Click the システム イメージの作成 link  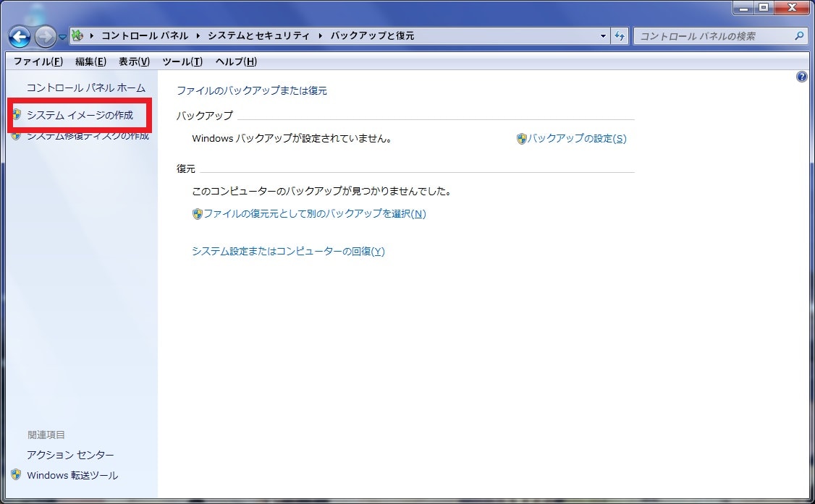(80, 115)
